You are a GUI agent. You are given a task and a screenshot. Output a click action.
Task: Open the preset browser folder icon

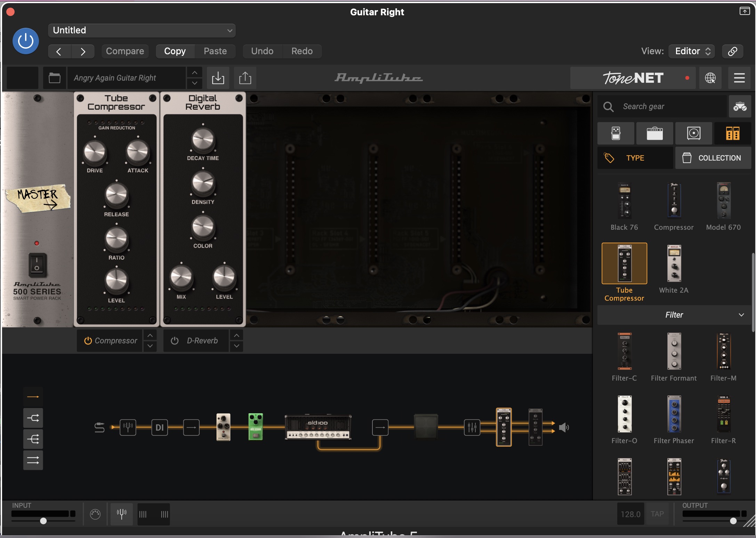point(55,78)
